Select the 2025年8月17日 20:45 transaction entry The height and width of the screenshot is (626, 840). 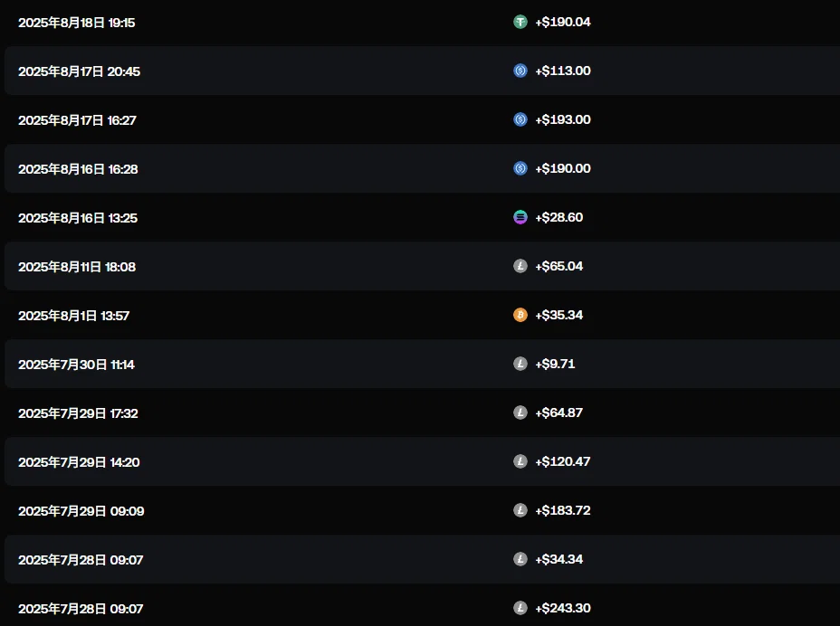(x=80, y=71)
